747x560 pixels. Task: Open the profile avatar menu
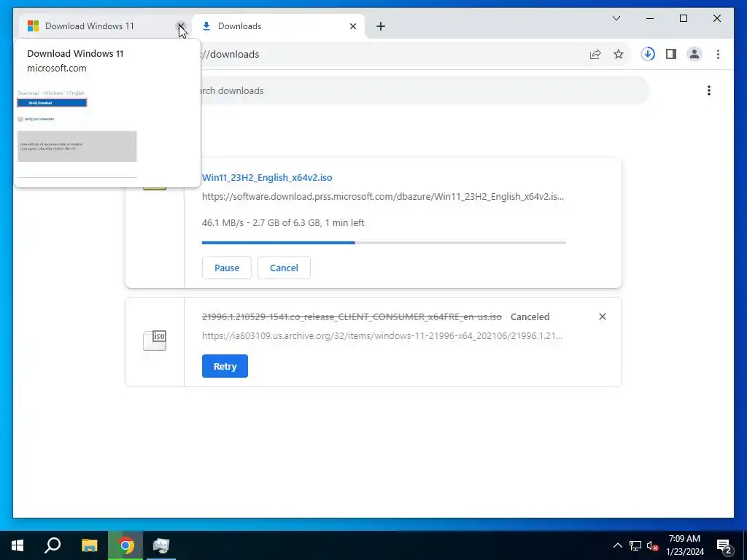pyautogui.click(x=694, y=54)
